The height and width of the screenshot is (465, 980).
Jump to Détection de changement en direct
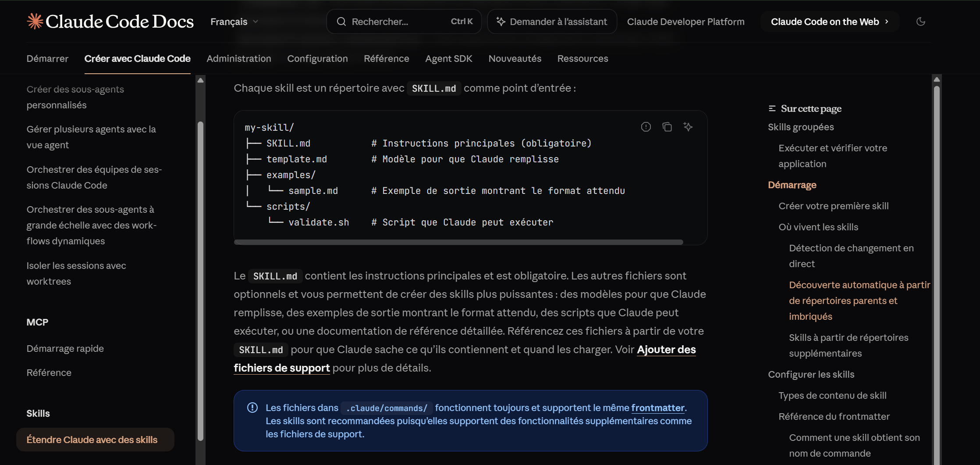coord(852,256)
